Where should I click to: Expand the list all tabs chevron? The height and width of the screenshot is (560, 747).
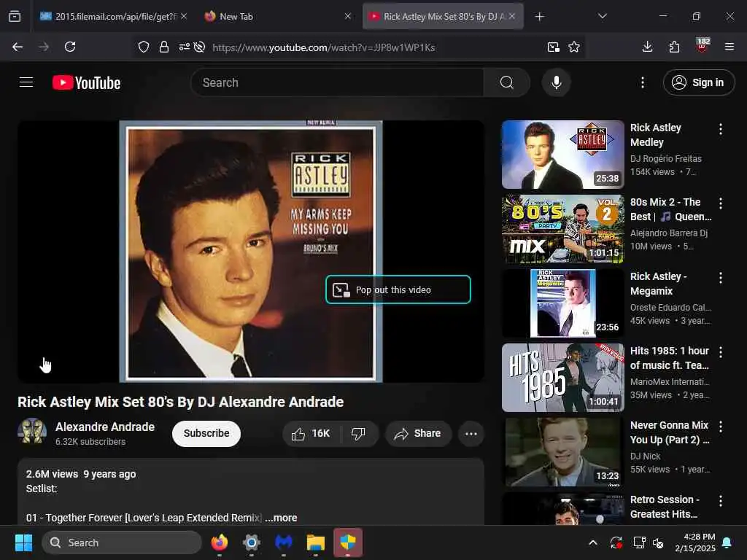point(602,16)
